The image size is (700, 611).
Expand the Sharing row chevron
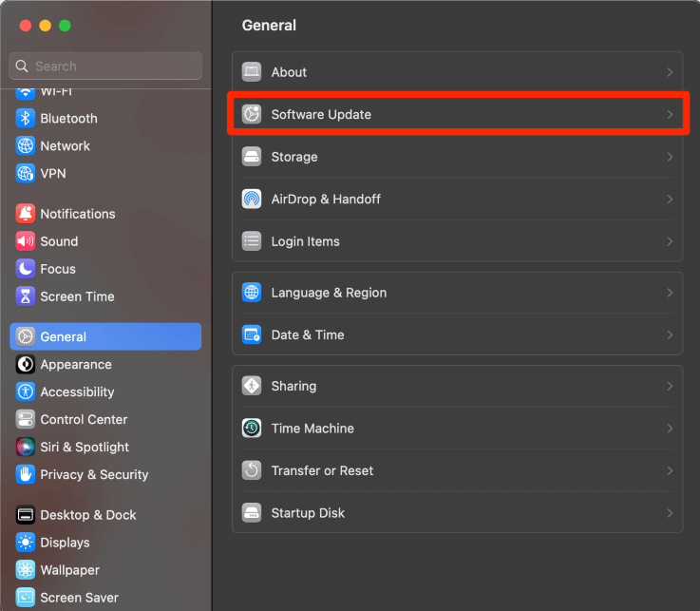tap(670, 387)
